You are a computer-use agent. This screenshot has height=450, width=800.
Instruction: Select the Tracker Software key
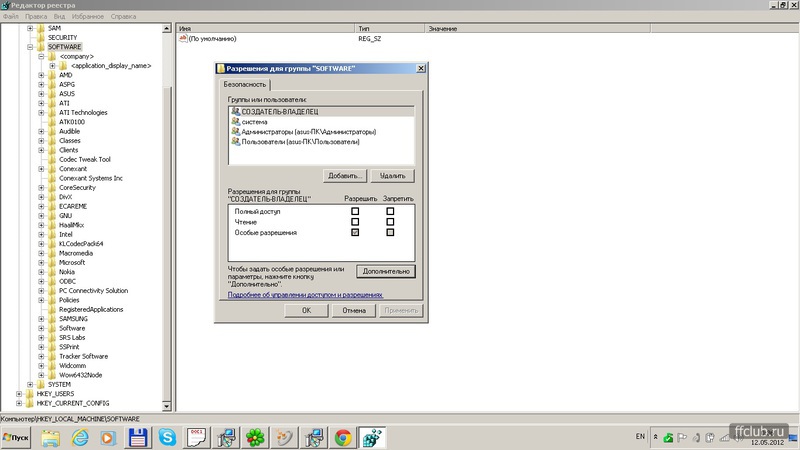(x=84, y=356)
